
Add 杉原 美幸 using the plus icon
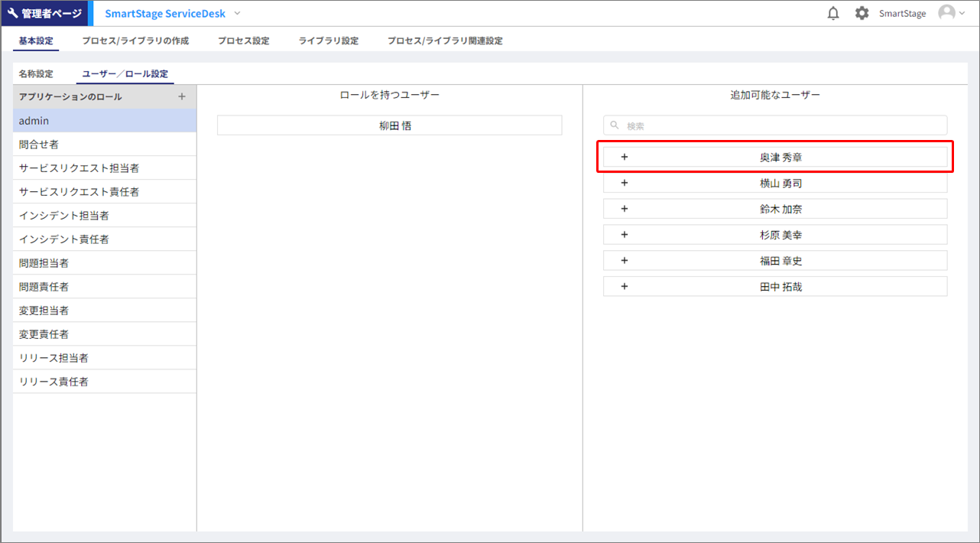coord(624,235)
